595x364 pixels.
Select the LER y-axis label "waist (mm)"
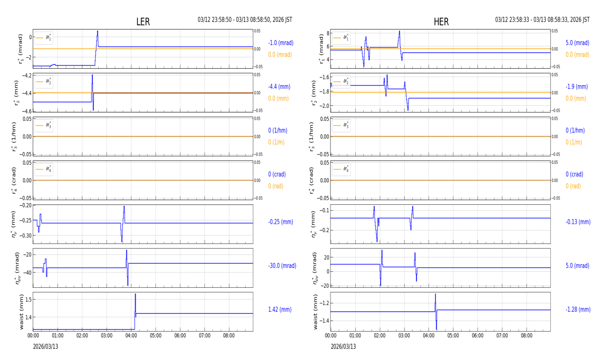[x=21, y=312]
